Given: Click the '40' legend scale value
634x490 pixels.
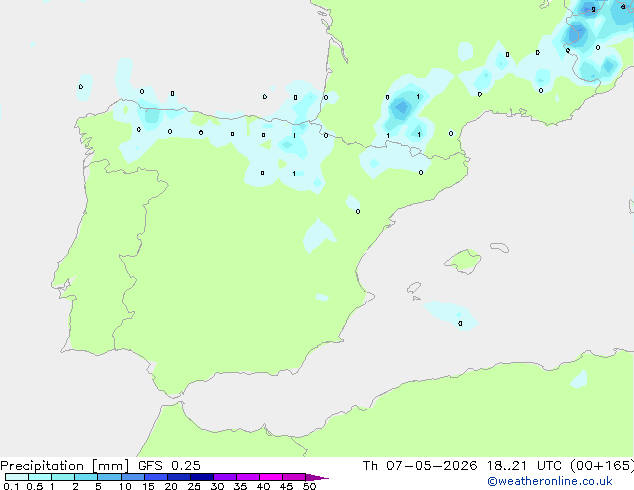Looking at the screenshot, I should coord(263,486).
